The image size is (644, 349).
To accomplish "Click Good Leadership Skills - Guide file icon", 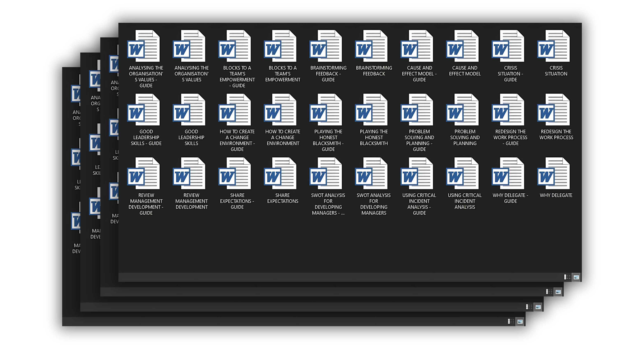I will pos(143,110).
